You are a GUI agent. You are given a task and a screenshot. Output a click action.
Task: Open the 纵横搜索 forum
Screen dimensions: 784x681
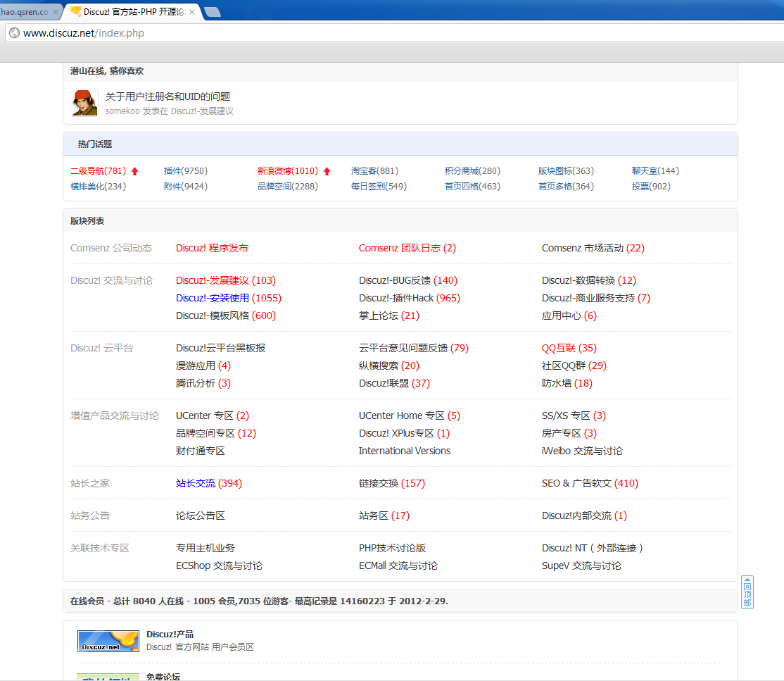tap(379, 366)
